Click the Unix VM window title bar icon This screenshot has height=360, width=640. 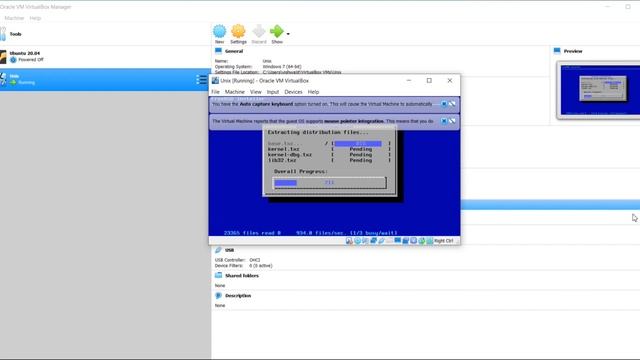(x=215, y=80)
